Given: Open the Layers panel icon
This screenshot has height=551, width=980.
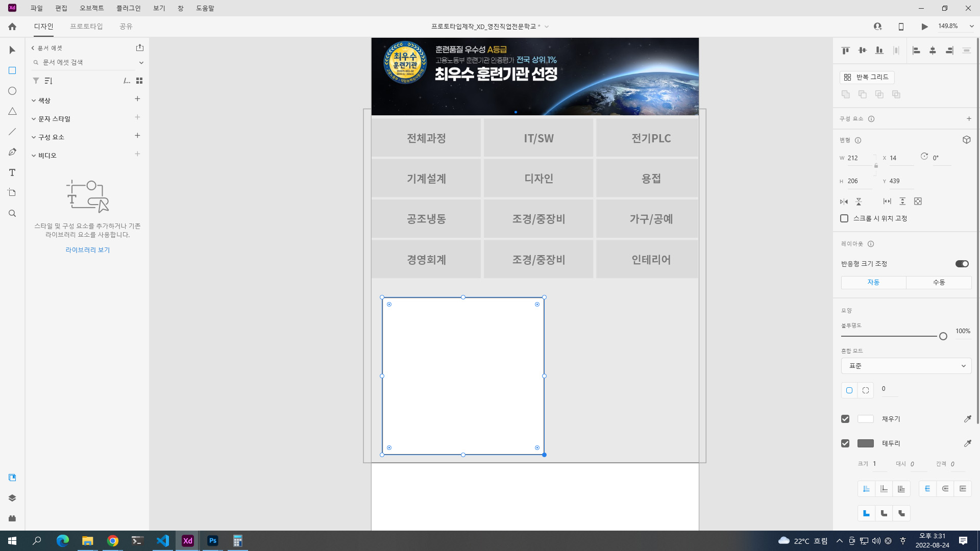Looking at the screenshot, I should click(x=12, y=498).
